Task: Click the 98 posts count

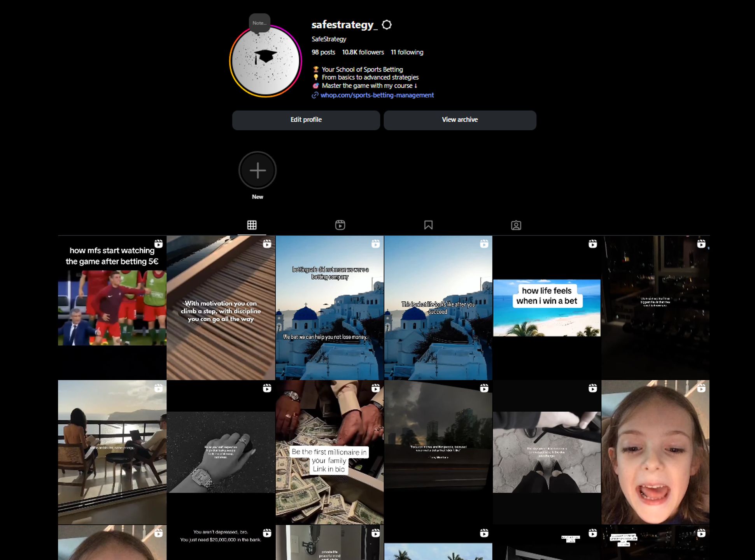Action: [x=323, y=52]
